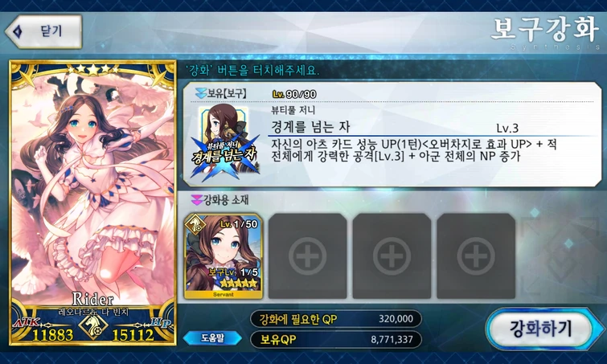607x364 pixels.
Task: Tap the 강화에 필요한 QP cost bar
Action: click(x=336, y=319)
